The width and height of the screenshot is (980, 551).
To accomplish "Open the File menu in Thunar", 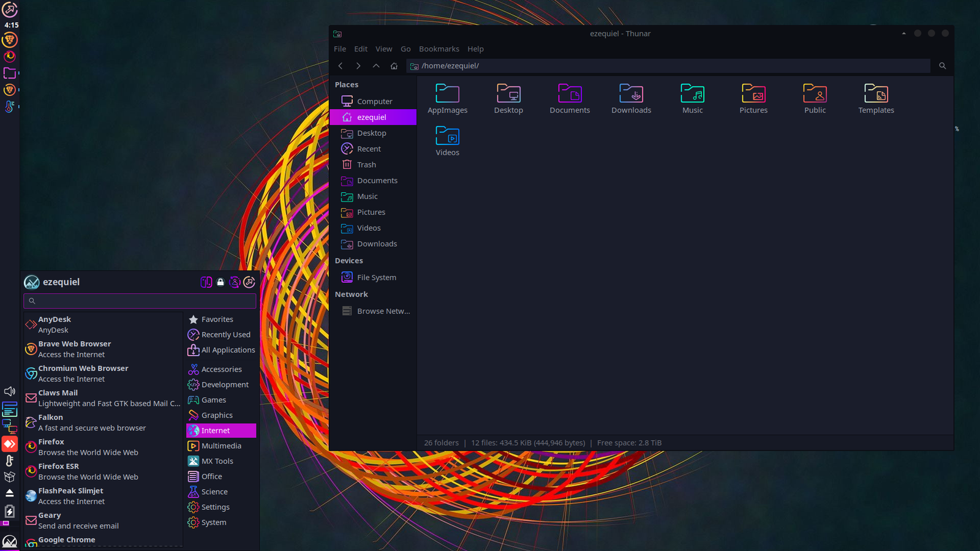I will coord(340,49).
